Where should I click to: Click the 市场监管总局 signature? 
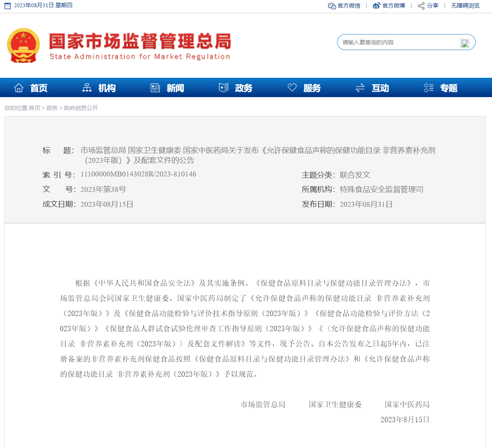[x=263, y=404]
